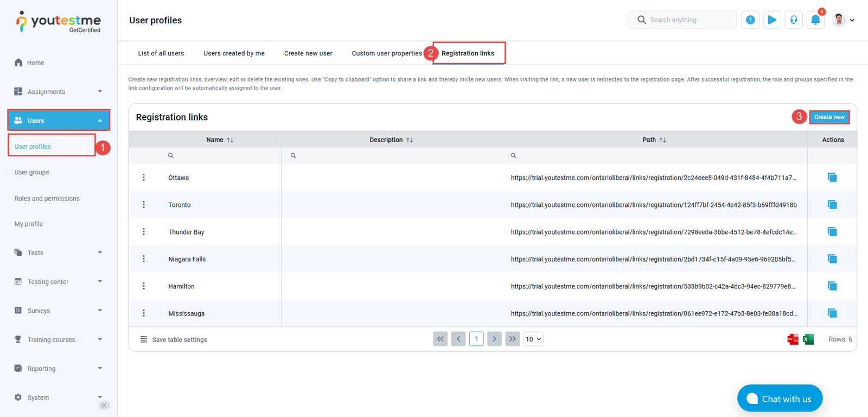Open the Toronto row actions menu
Viewport: 868px width, 417px height.
144,205
